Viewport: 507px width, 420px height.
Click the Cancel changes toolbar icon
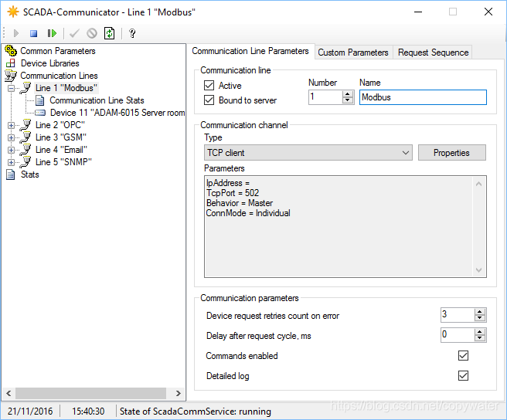coord(92,33)
